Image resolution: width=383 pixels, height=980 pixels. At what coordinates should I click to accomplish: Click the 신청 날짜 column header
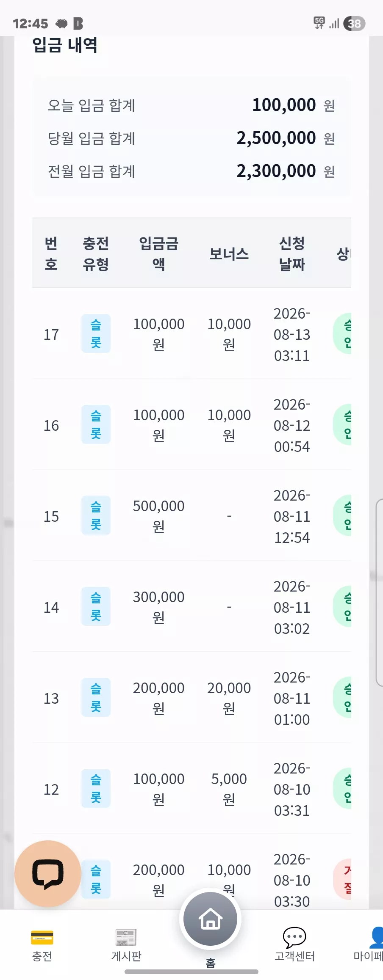[x=292, y=253]
